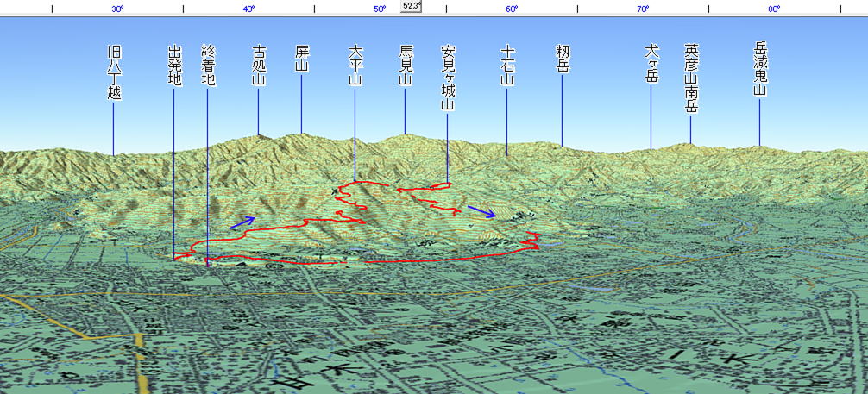Click the 犬ヶ岳 mountain label
The width and height of the screenshot is (868, 394).
point(651,66)
